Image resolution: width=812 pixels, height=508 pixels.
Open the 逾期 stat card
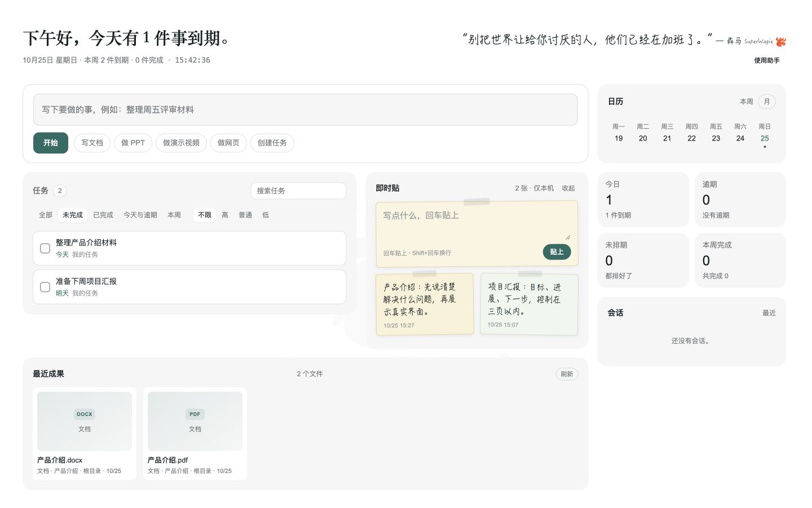tap(740, 200)
